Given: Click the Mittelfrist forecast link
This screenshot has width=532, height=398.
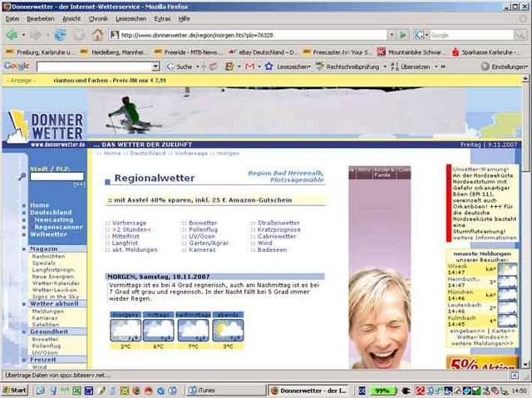Looking at the screenshot, I should [126, 236].
